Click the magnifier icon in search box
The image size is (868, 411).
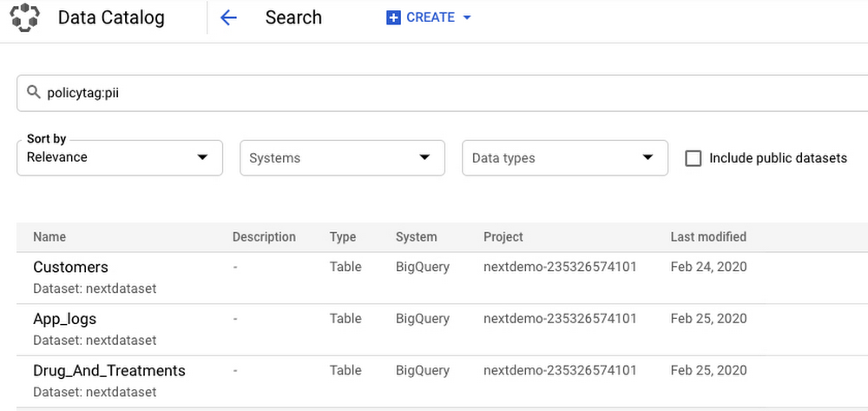coord(35,92)
